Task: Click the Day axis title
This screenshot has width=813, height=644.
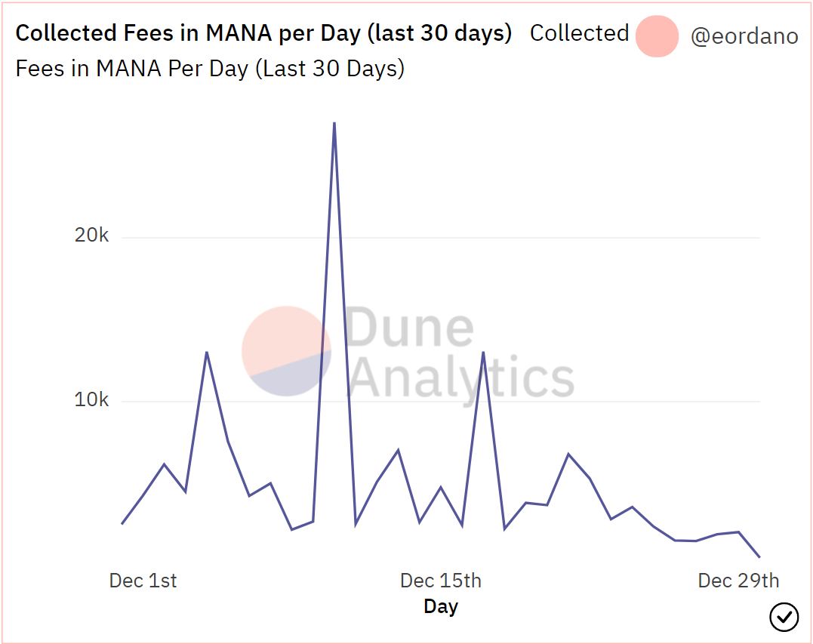Action: click(441, 606)
